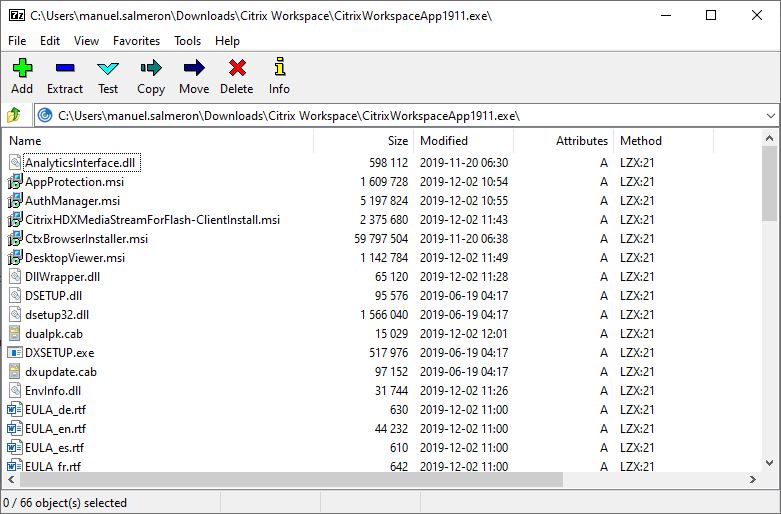Screen dimensions: 781x514
Task: Click the vertical scrollbar up arrow
Action: [770, 138]
